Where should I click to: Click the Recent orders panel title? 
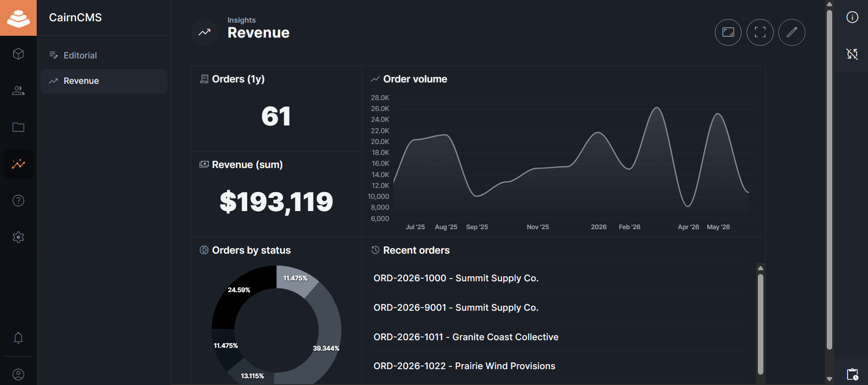point(416,250)
